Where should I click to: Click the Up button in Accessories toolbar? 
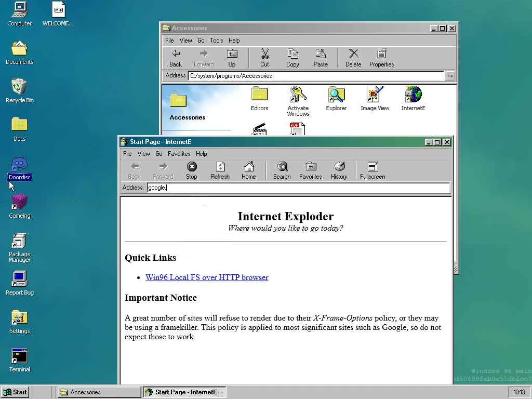[232, 58]
